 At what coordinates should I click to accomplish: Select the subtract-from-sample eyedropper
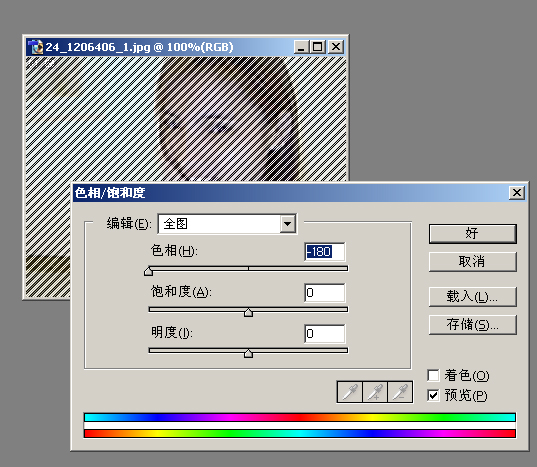(x=400, y=392)
